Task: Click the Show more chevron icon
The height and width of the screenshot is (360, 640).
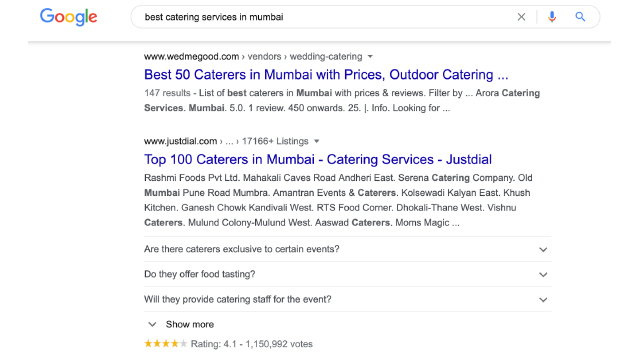Action: point(152,324)
